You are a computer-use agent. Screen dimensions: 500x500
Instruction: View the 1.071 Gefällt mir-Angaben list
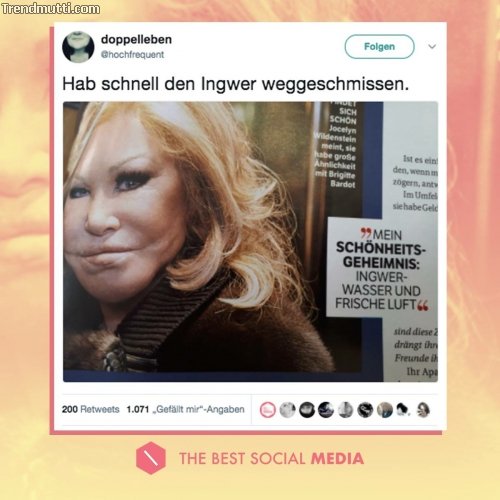pos(185,409)
